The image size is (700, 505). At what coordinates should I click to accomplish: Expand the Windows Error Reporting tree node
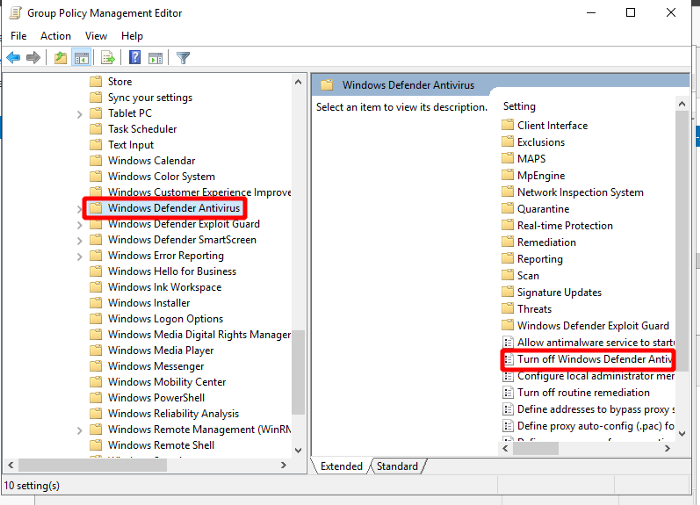[79, 256]
